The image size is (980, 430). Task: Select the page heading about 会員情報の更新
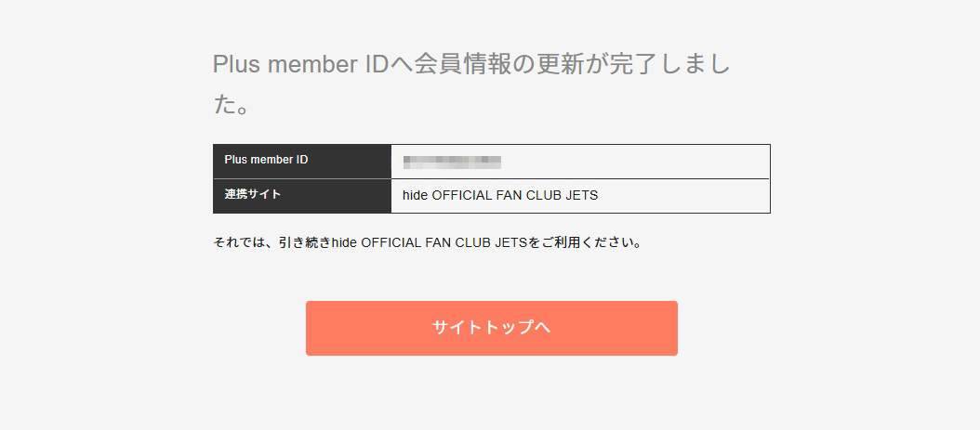[472, 85]
